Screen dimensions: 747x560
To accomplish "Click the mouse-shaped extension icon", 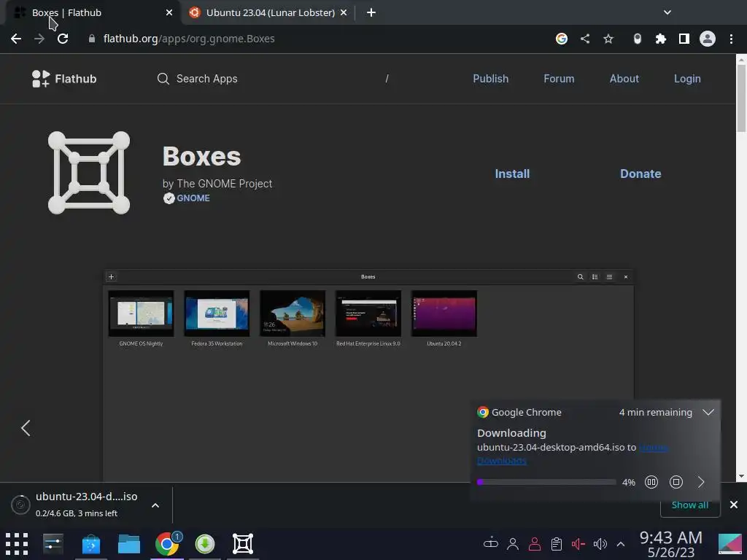I will [638, 39].
